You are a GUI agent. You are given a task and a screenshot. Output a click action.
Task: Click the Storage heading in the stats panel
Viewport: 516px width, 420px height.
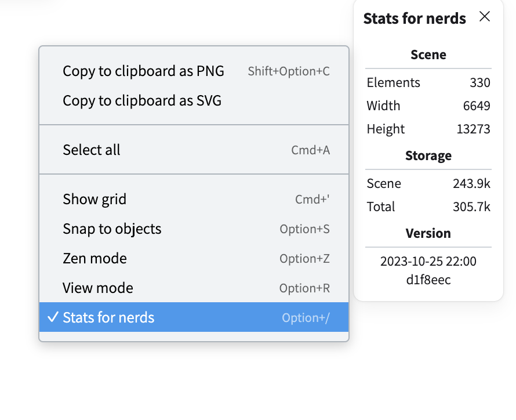point(428,155)
